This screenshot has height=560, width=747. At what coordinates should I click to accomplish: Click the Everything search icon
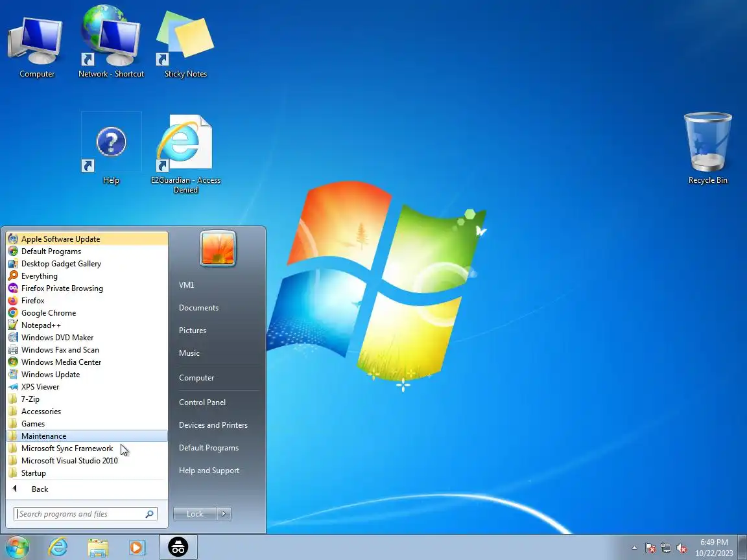pos(13,276)
